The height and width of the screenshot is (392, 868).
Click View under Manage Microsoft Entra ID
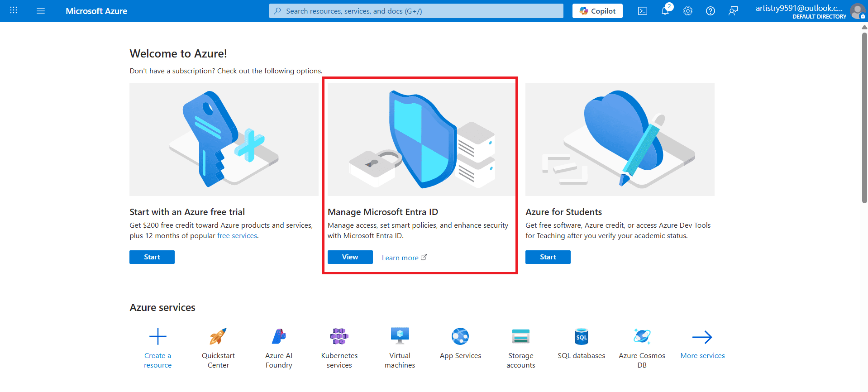(350, 257)
